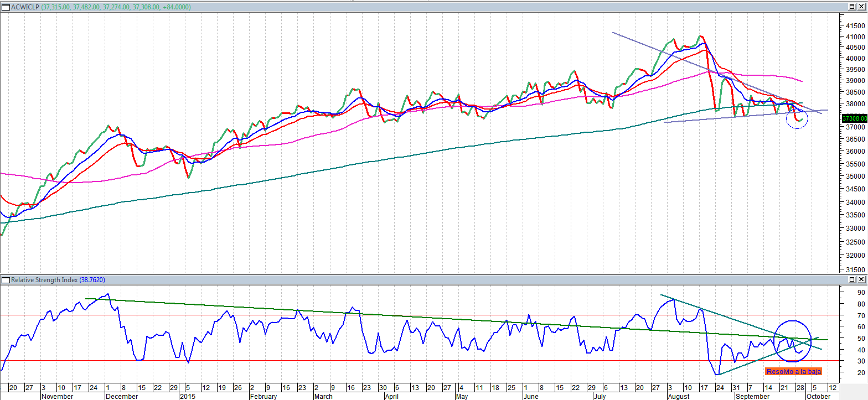Click the March label on date axis
This screenshot has width=868, height=400.
click(323, 396)
